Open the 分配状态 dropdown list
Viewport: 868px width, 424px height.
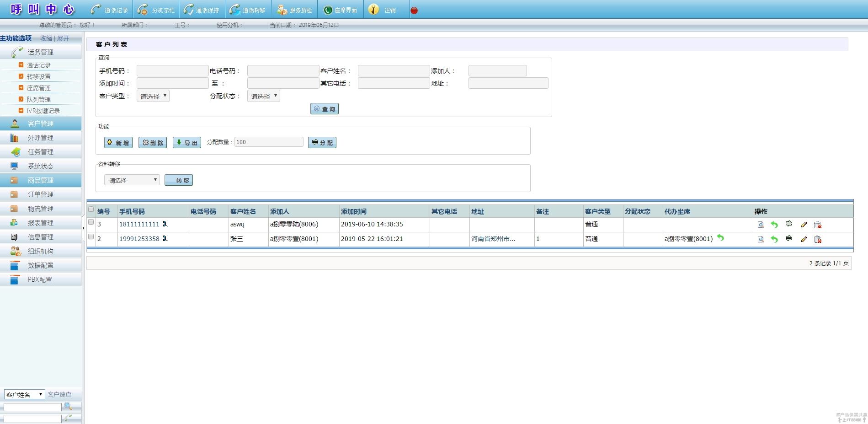coord(264,96)
